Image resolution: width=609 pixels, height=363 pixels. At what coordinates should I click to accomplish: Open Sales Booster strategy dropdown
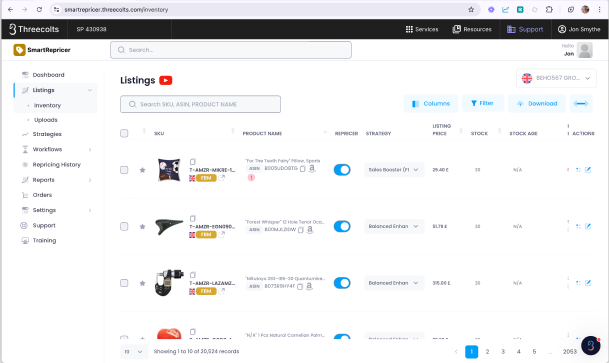394,170
